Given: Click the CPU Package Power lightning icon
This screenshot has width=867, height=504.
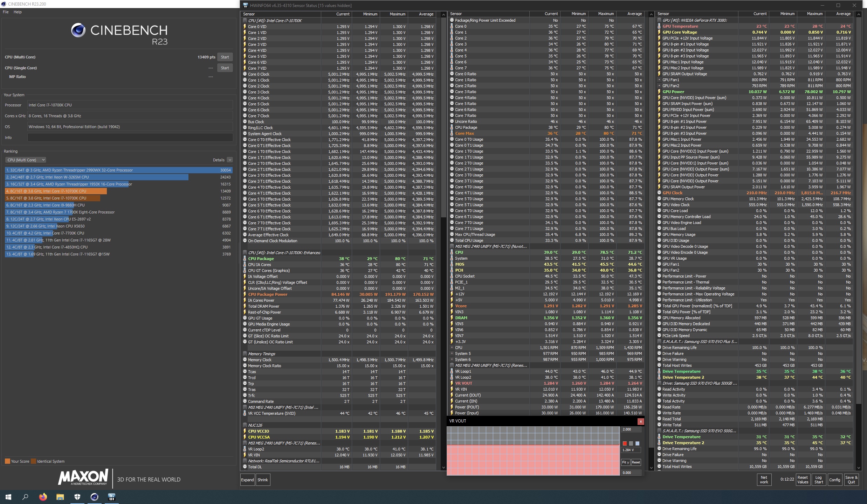Looking at the screenshot, I should tap(245, 294).
